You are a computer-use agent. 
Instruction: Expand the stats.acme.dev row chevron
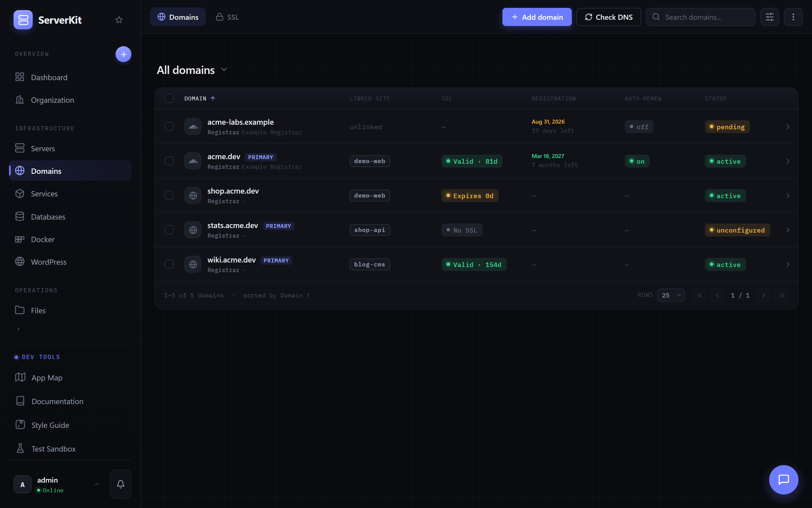click(x=788, y=230)
